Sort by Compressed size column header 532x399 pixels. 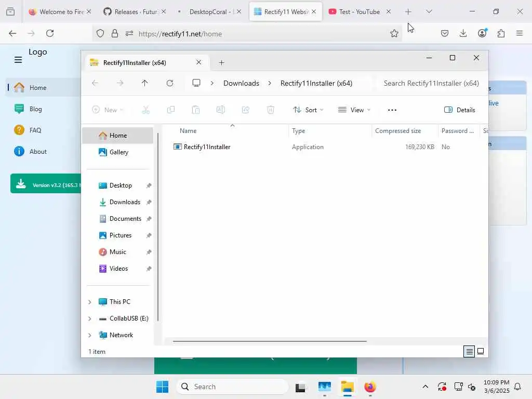398,131
